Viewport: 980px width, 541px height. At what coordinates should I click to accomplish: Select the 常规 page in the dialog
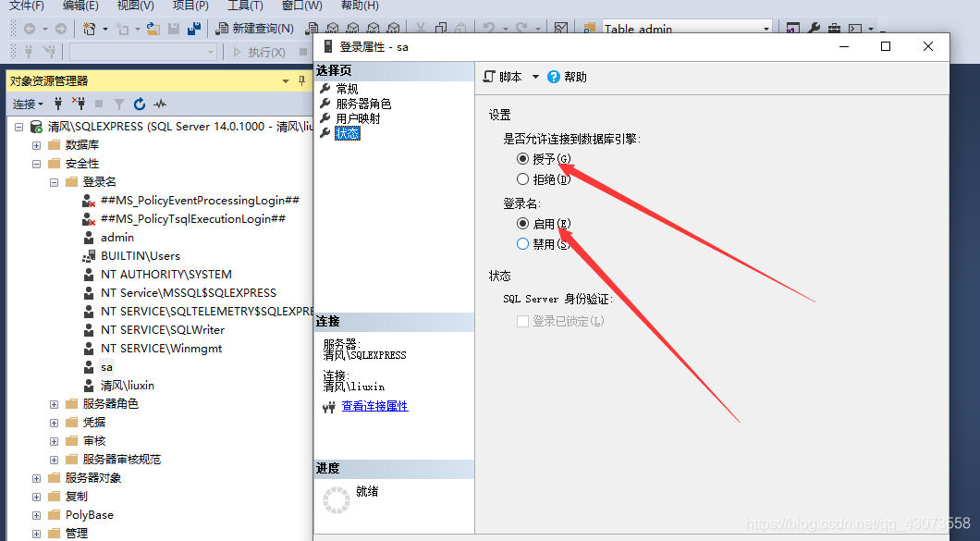point(347,89)
